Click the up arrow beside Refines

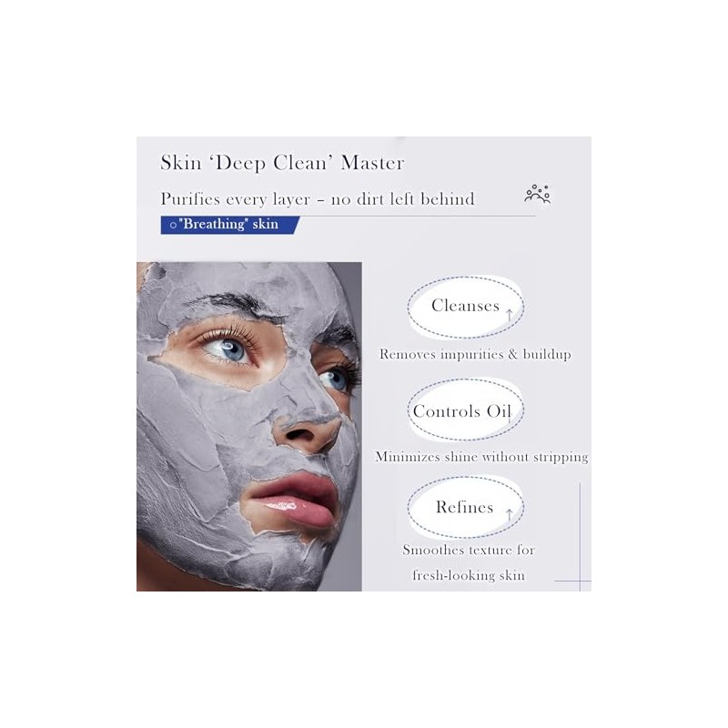pos(509,515)
